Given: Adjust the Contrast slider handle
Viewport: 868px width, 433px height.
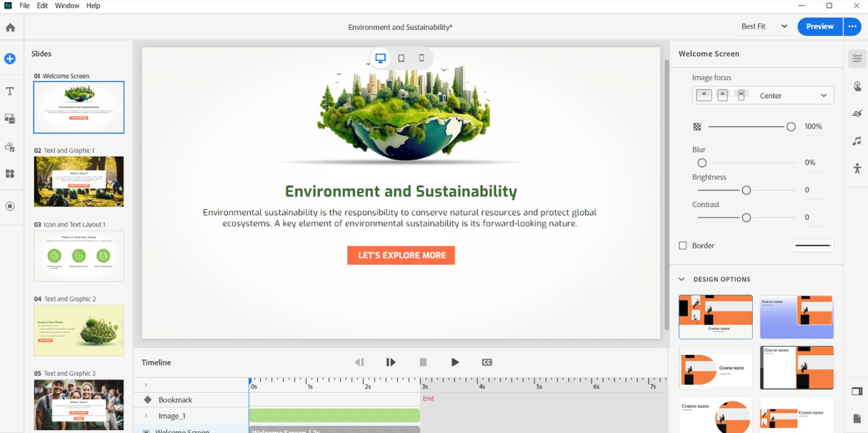Looking at the screenshot, I should pyautogui.click(x=747, y=217).
